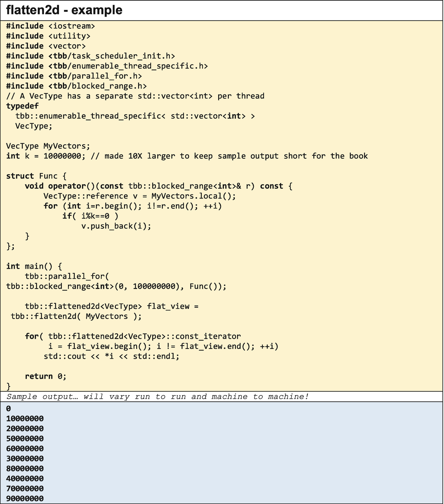444x504 pixels.
Task: Click the "typedef" keyword
Action: coord(23,106)
